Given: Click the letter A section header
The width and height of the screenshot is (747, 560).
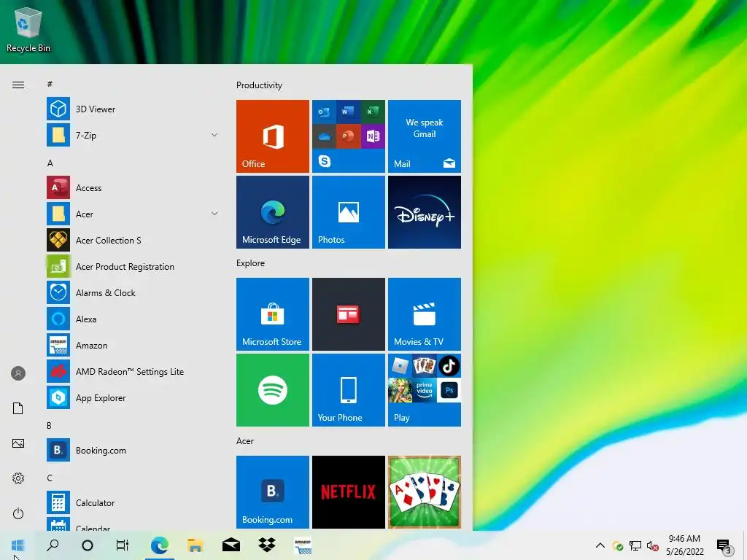Looking at the screenshot, I should (50, 163).
